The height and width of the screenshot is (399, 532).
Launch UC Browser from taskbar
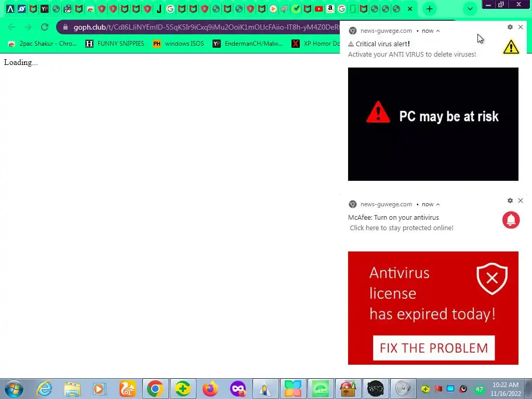pyautogui.click(x=128, y=389)
